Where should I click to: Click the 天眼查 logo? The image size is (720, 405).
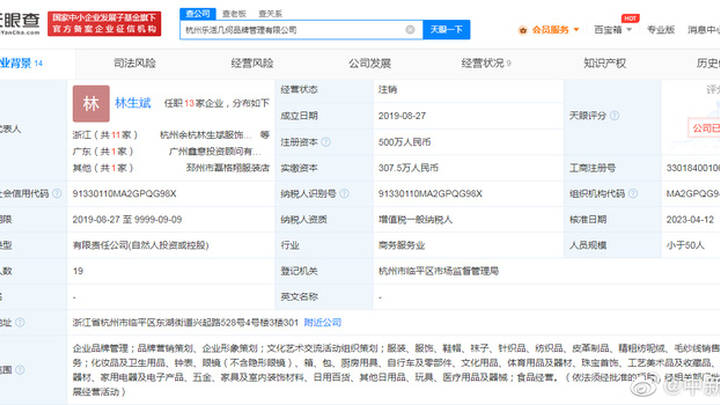click(20, 23)
